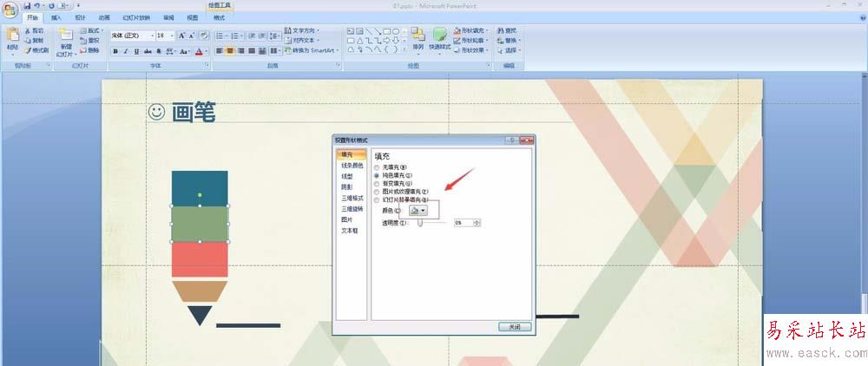Viewport: 868px width, 366px height.
Task: Select No fill (无填充) radio
Action: coord(377,167)
